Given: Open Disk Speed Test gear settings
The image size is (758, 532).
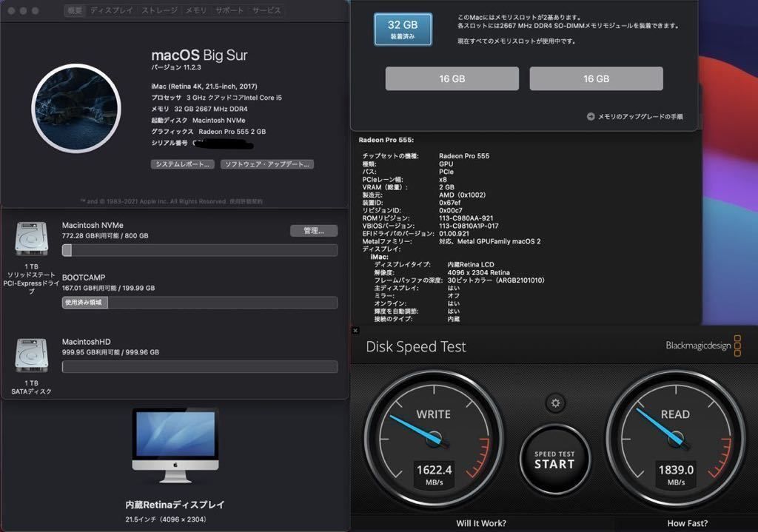Looking at the screenshot, I should [x=555, y=403].
